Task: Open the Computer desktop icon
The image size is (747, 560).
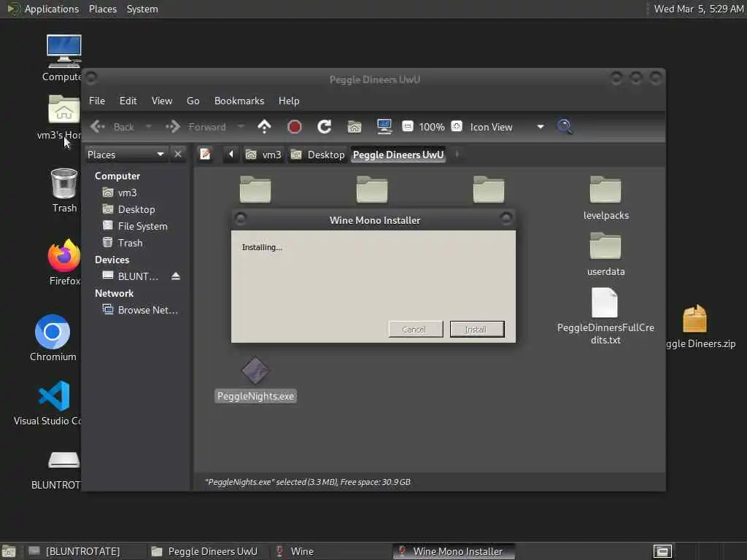Action: (63, 58)
